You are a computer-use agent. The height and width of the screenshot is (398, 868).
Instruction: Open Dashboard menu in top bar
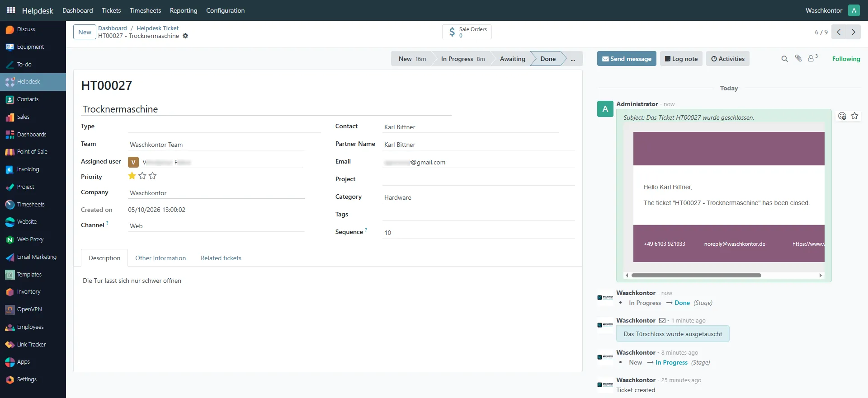tap(77, 10)
